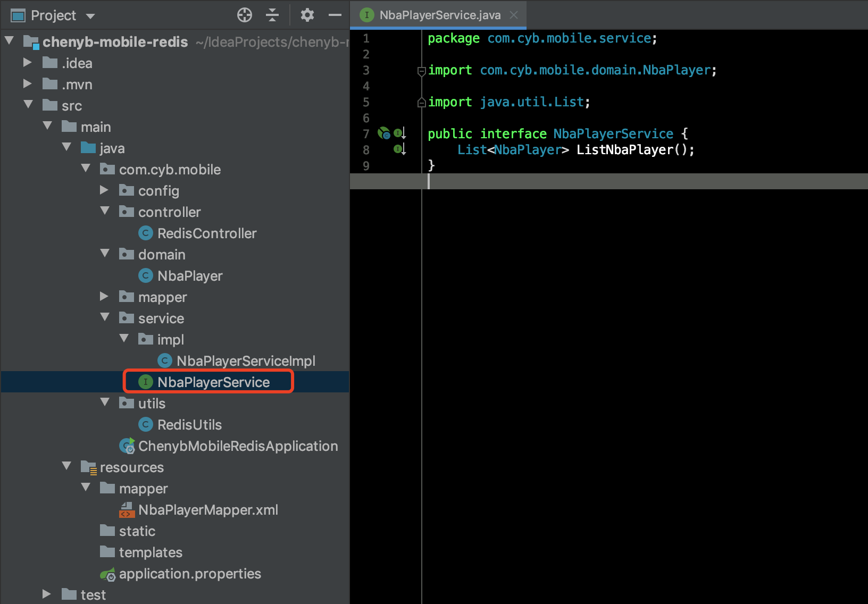Click the NbaPlayerService interface icon in tree
Viewport: 868px width, 604px height.
coord(146,382)
